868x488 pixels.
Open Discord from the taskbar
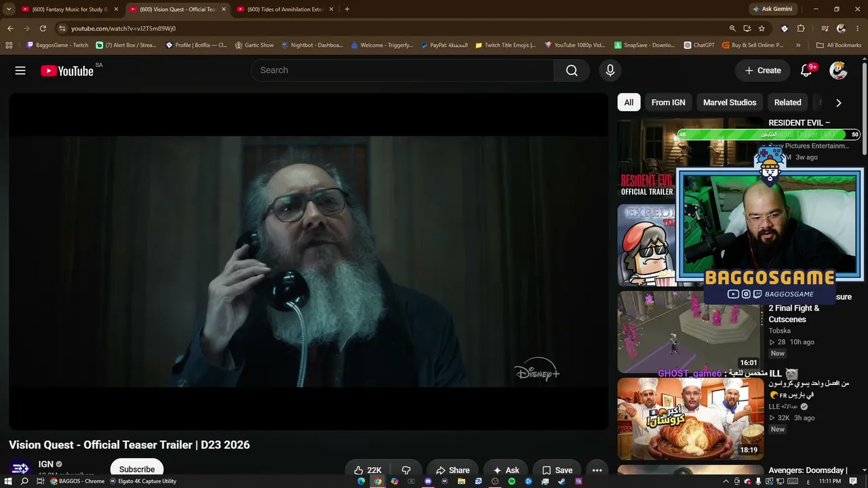click(428, 481)
